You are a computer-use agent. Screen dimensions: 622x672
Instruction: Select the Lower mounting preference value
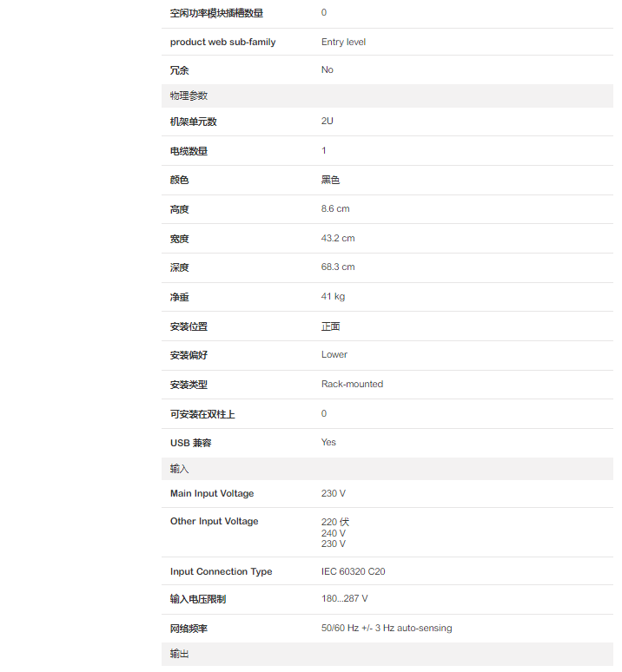pos(334,354)
